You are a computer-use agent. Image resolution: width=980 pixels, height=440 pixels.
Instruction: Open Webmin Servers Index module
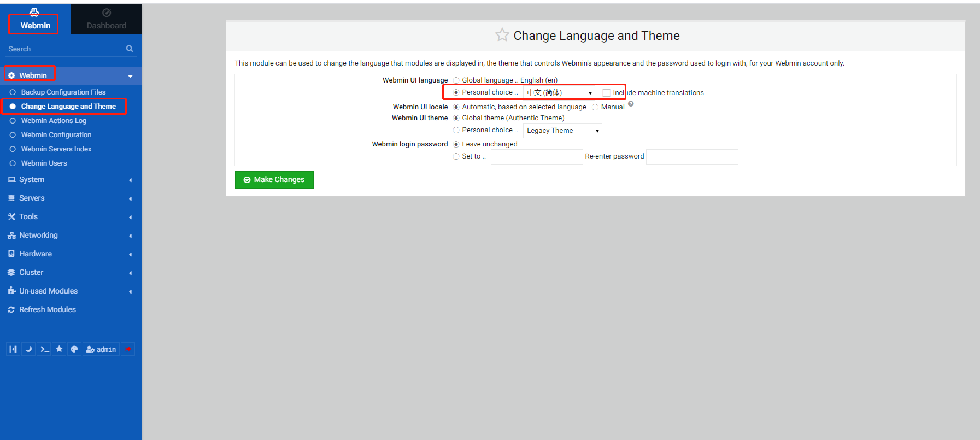56,149
